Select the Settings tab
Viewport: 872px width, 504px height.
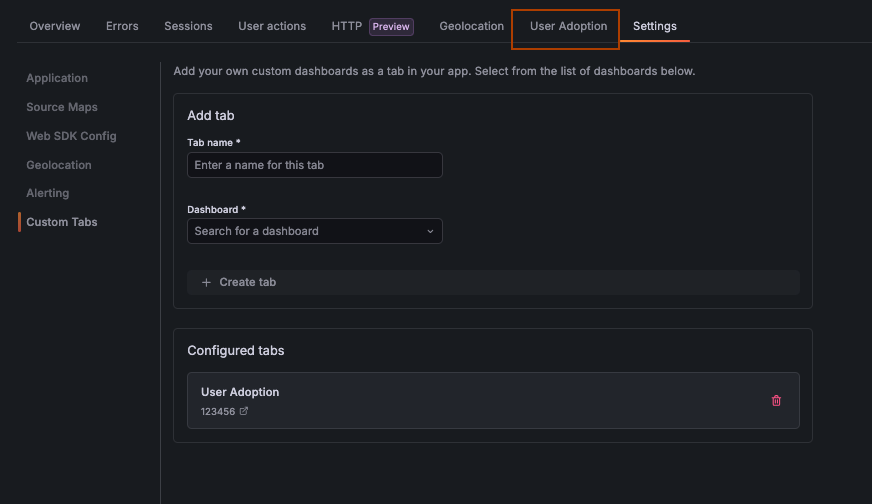tap(654, 26)
